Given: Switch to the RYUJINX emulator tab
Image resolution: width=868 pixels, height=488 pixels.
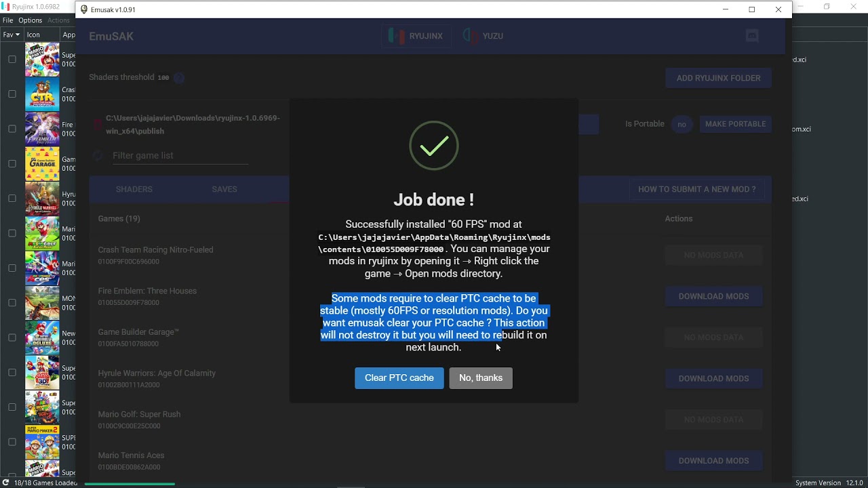Looking at the screenshot, I should 416,36.
